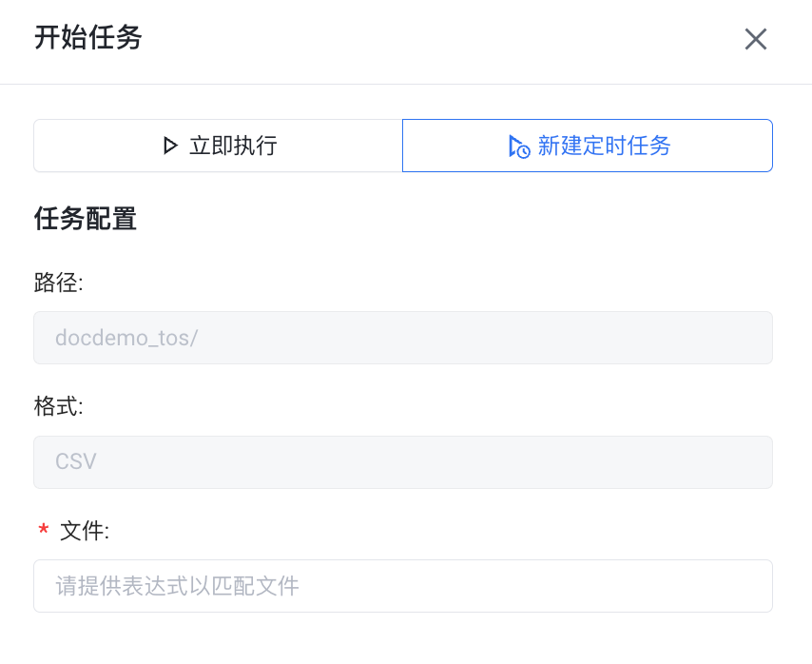
Task: Close the 开始任务 dialog
Action: coord(755,39)
